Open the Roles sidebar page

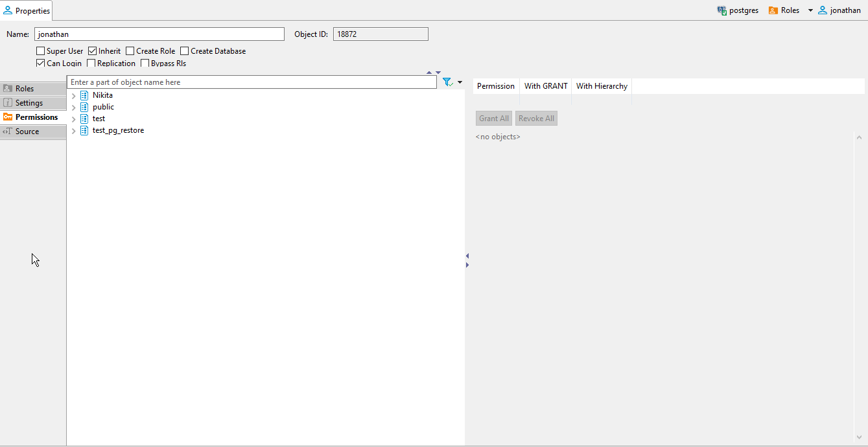pyautogui.click(x=26, y=88)
